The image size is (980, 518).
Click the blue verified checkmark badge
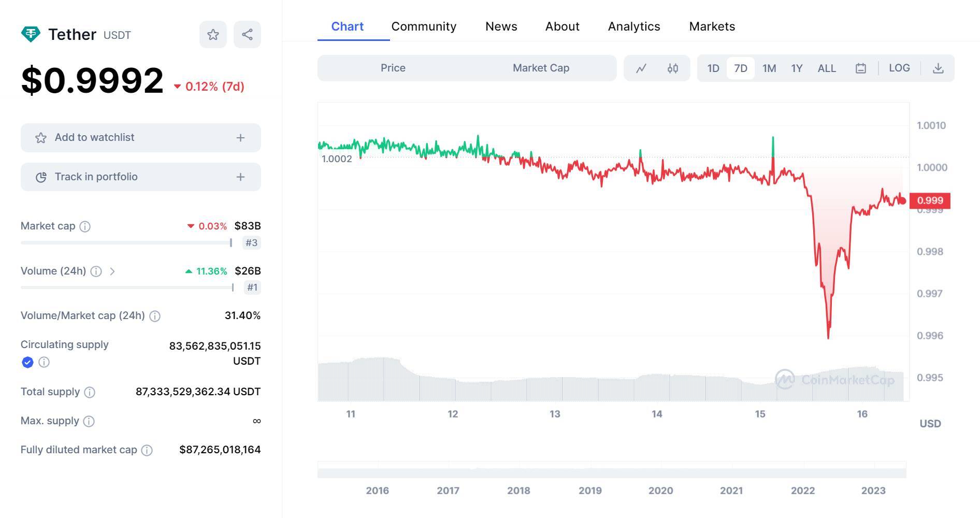point(27,362)
